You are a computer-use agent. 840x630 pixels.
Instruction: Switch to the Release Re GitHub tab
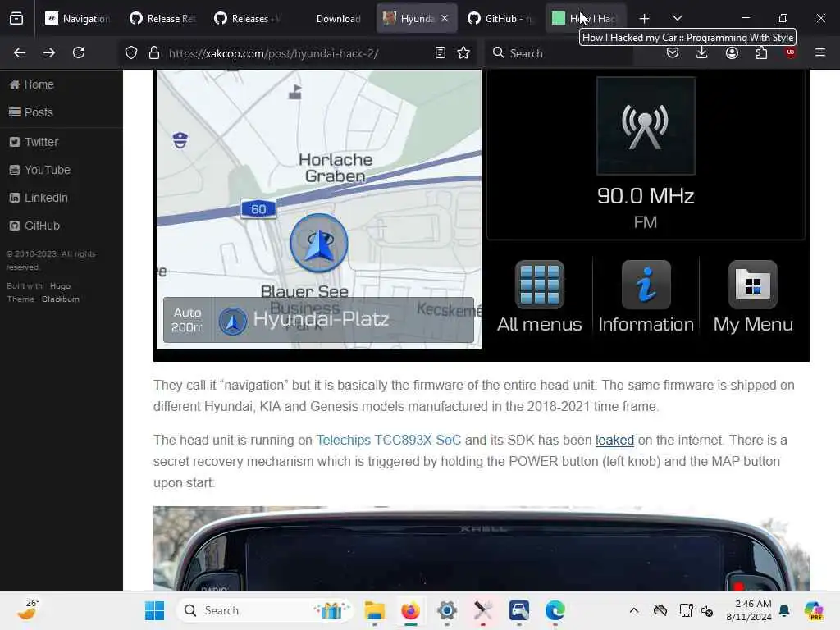[163, 19]
